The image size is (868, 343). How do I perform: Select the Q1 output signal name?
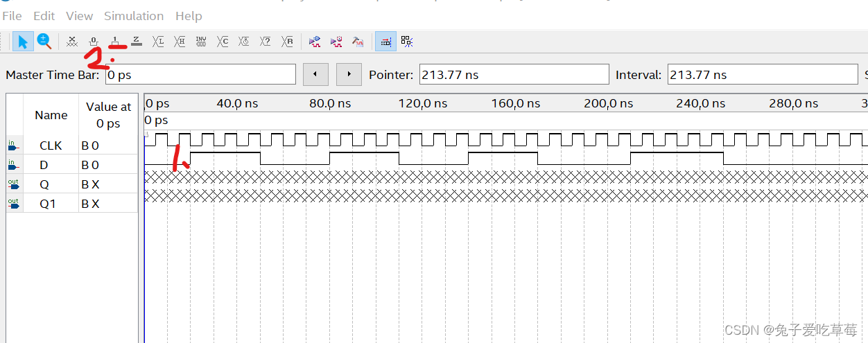(47, 204)
